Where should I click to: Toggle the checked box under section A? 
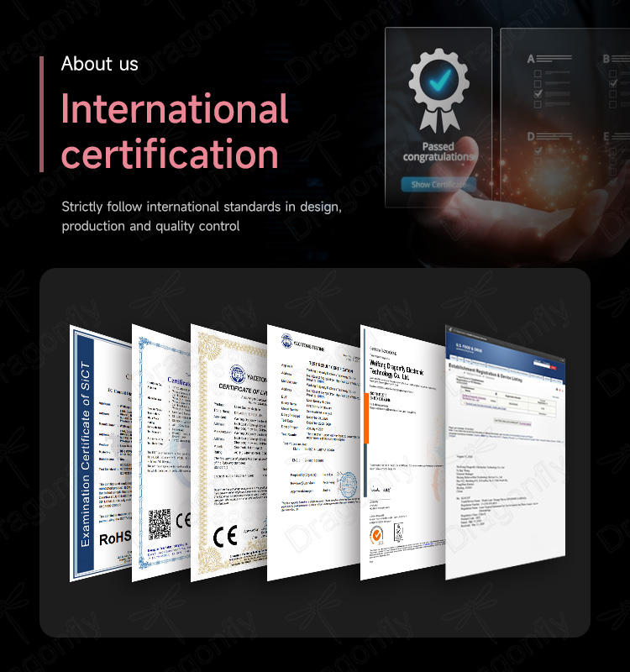pyautogui.click(x=538, y=94)
